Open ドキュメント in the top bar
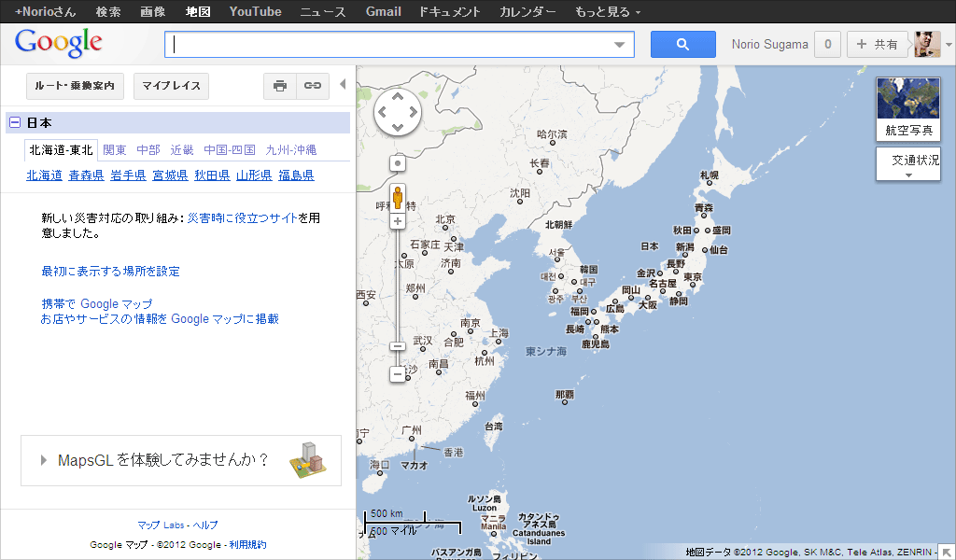 (449, 11)
